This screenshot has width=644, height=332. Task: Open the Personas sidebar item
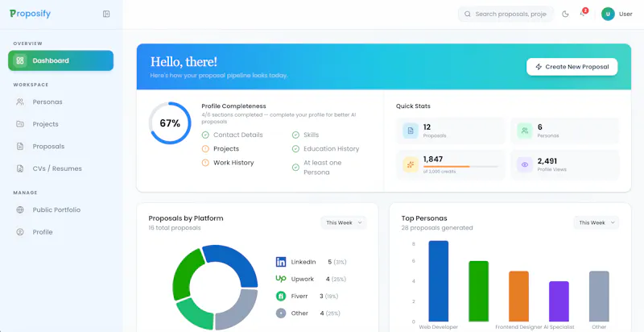click(x=61, y=102)
